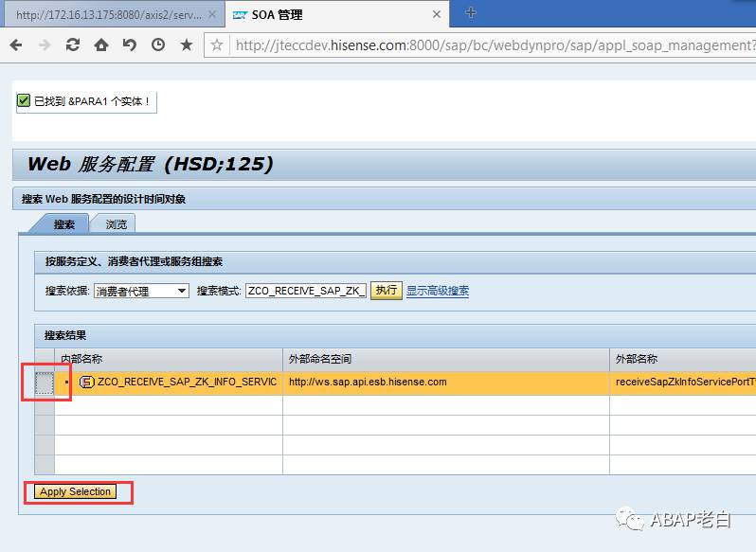Go back with the browser back arrow
The width and height of the screenshot is (756, 552).
[x=16, y=45]
